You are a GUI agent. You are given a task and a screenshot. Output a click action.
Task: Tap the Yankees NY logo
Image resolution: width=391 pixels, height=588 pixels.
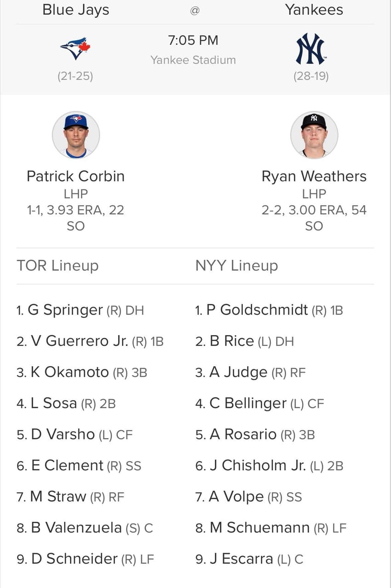(x=311, y=49)
